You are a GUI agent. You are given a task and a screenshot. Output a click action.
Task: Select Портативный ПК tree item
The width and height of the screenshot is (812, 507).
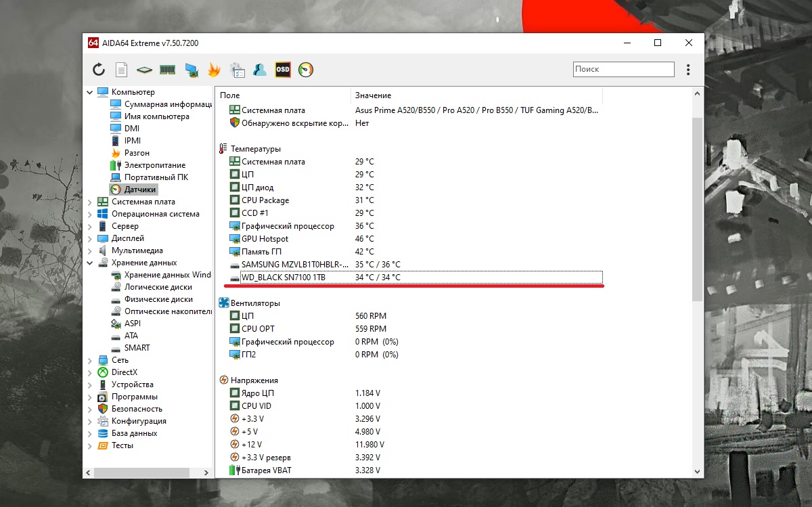point(149,177)
